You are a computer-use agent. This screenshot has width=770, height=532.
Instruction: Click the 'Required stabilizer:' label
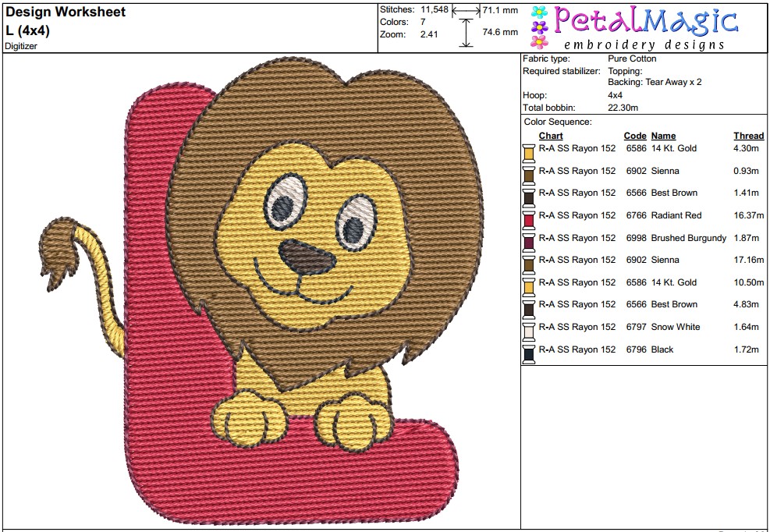pos(562,71)
